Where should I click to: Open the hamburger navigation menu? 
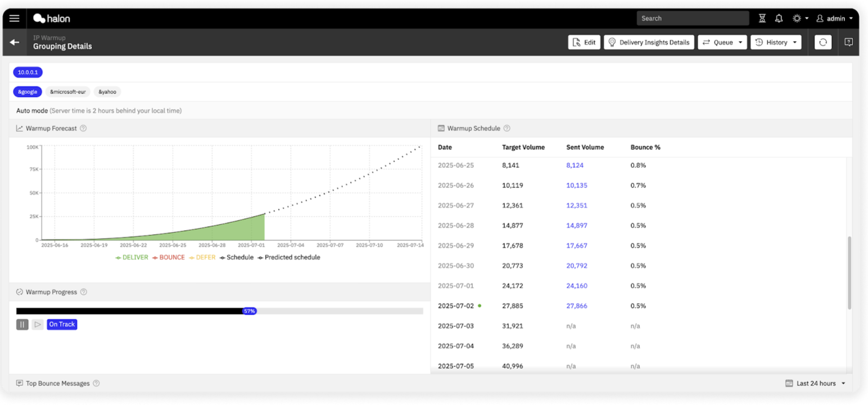click(14, 19)
